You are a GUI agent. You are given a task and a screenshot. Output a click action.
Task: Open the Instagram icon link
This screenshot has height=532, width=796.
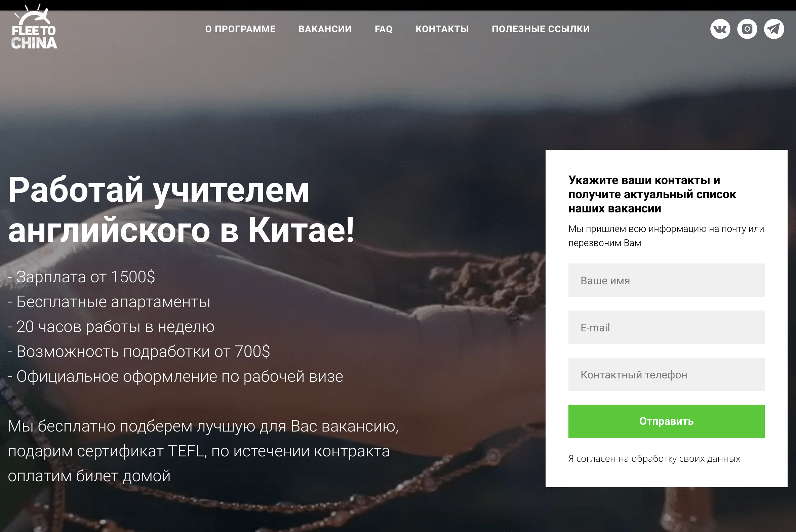pos(747,29)
